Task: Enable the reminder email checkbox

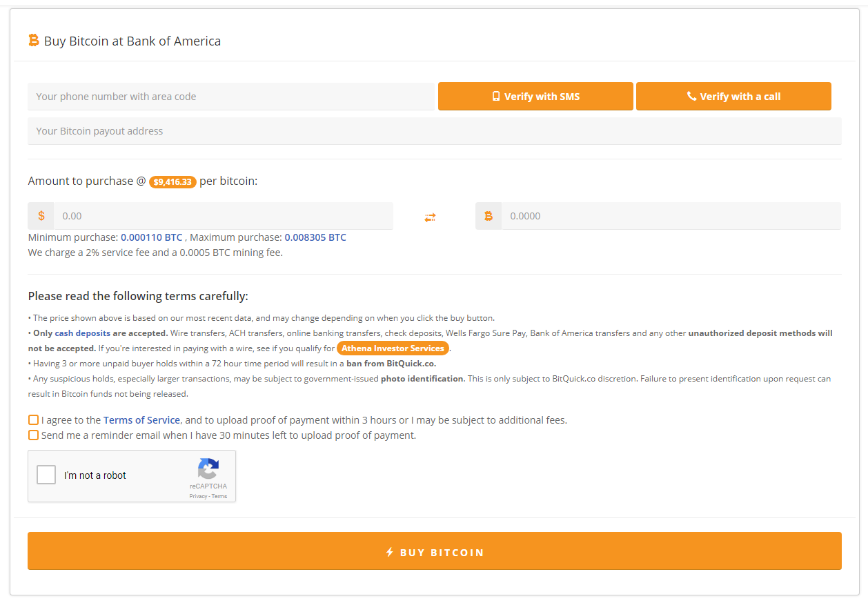Action: 33,435
